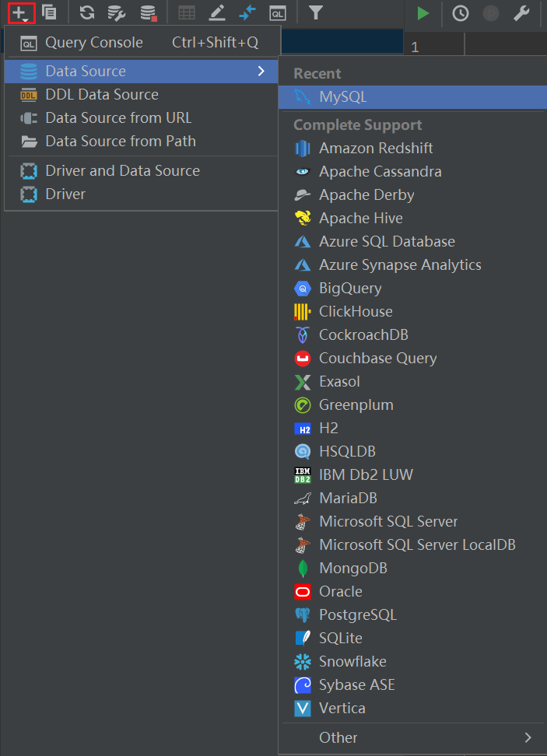Open query history clock icon
Screen dimensions: 547x756
tap(461, 13)
